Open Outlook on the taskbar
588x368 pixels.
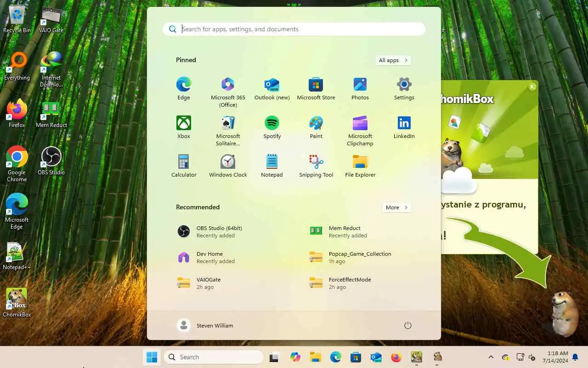click(376, 357)
